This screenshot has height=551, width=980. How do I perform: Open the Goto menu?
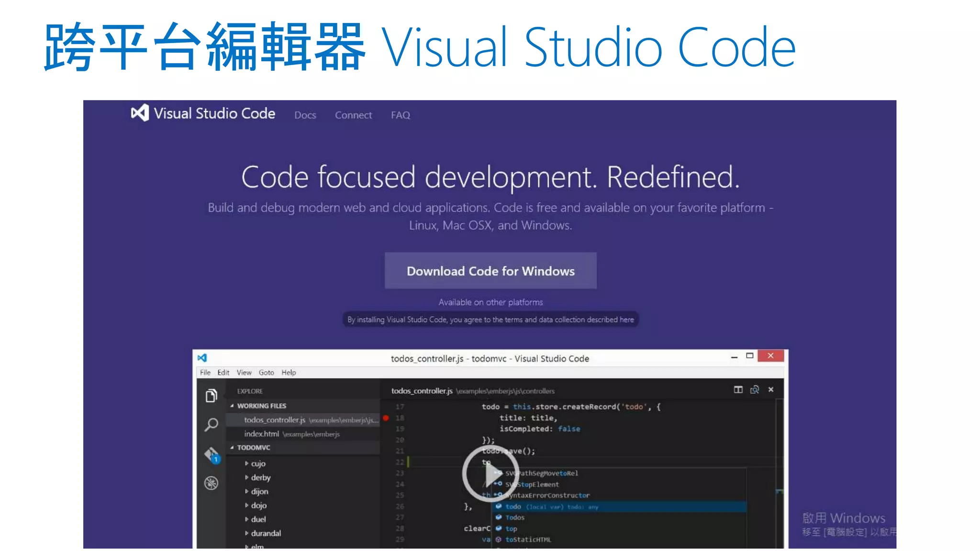[266, 373]
